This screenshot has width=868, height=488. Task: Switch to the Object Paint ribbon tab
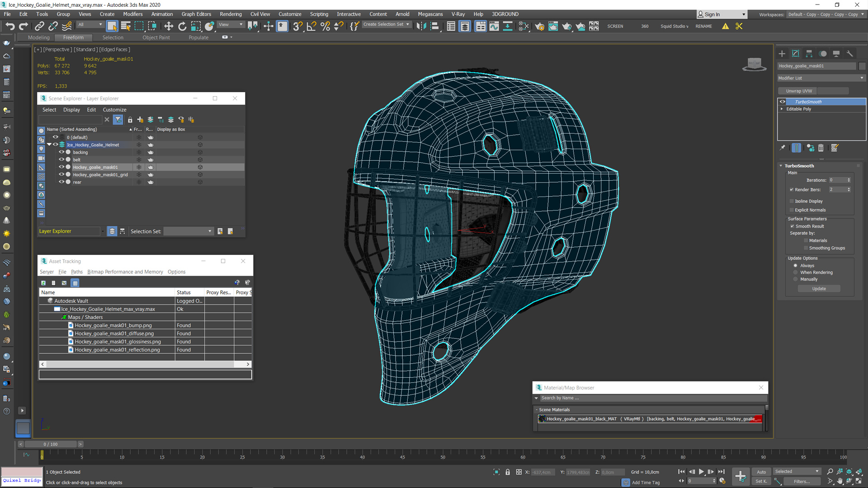tap(156, 38)
